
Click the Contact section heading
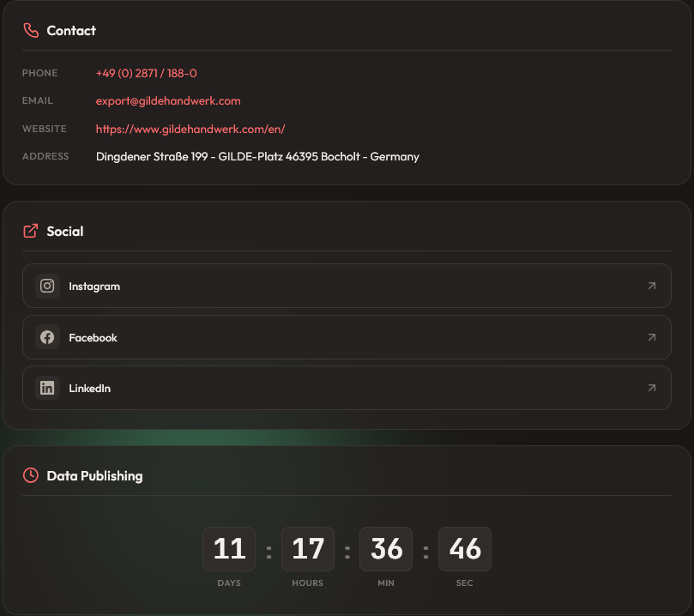pyautogui.click(x=71, y=31)
